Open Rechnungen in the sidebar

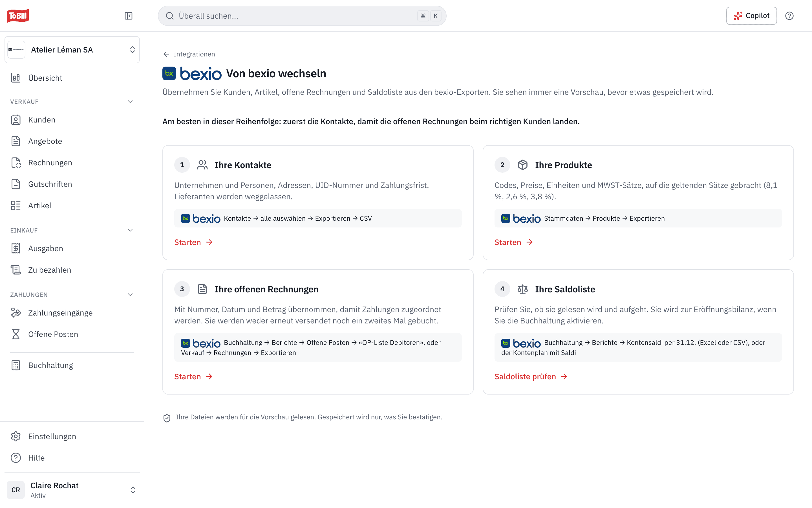tap(72, 163)
